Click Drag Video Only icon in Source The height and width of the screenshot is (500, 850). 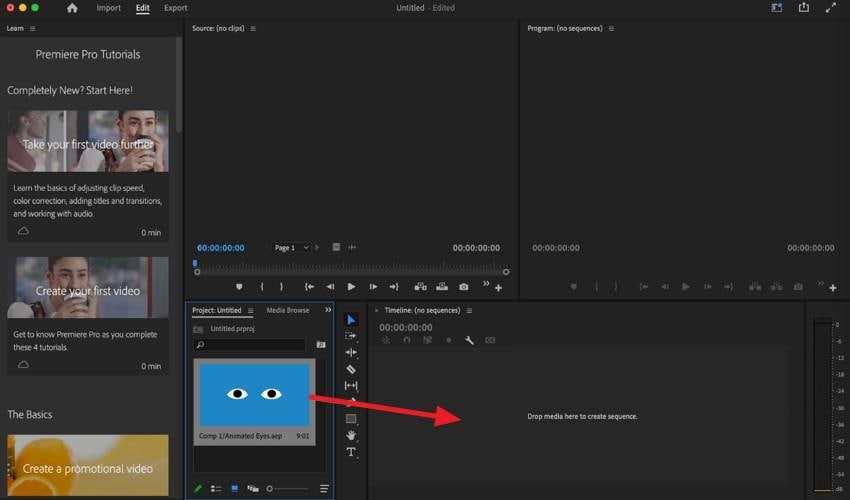(336, 247)
